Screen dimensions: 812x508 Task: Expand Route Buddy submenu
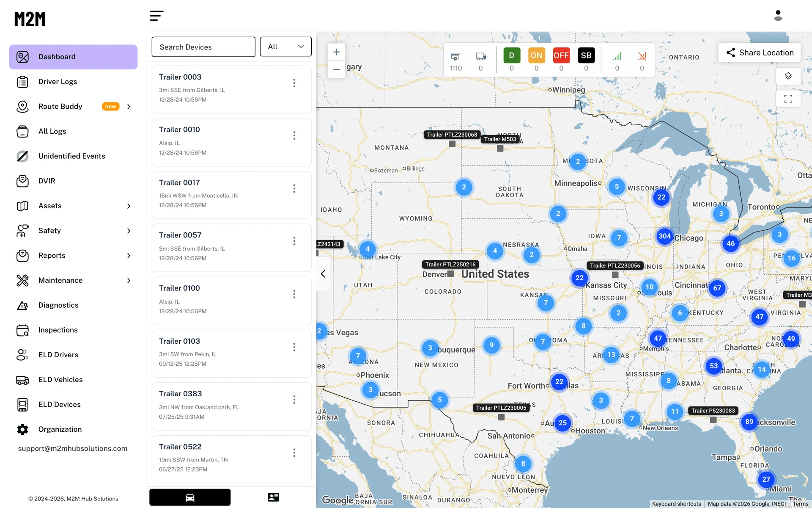pos(129,107)
